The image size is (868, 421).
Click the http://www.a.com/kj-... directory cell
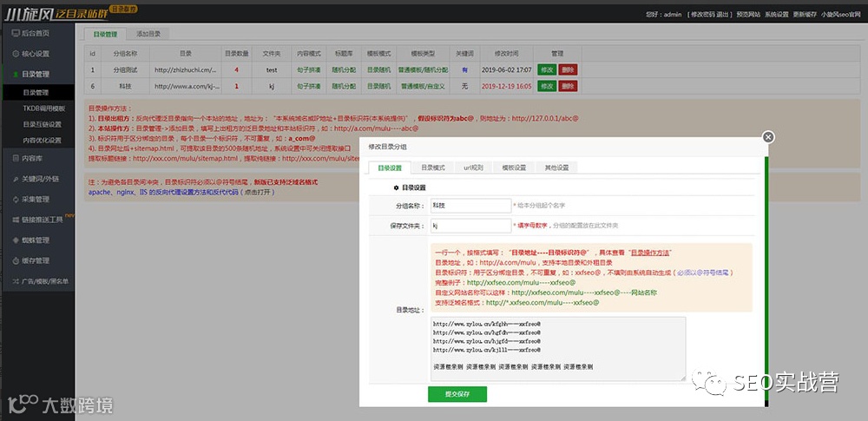pyautogui.click(x=186, y=86)
